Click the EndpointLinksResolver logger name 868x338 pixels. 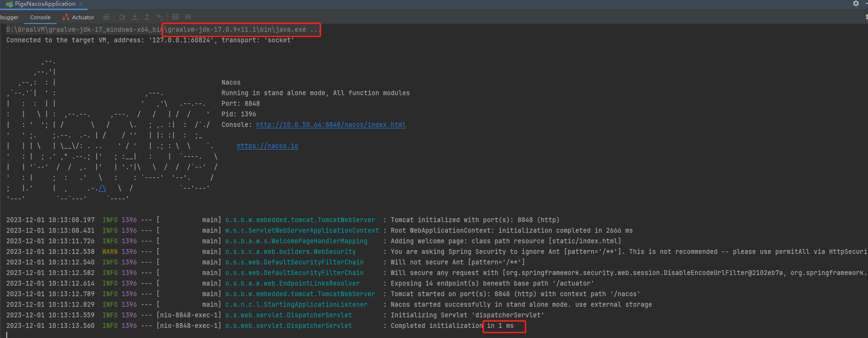292,284
